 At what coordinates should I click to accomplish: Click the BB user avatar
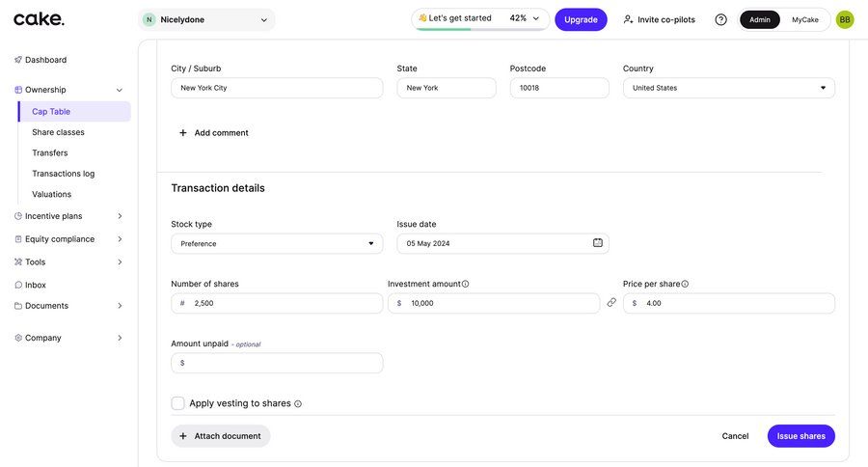point(845,19)
